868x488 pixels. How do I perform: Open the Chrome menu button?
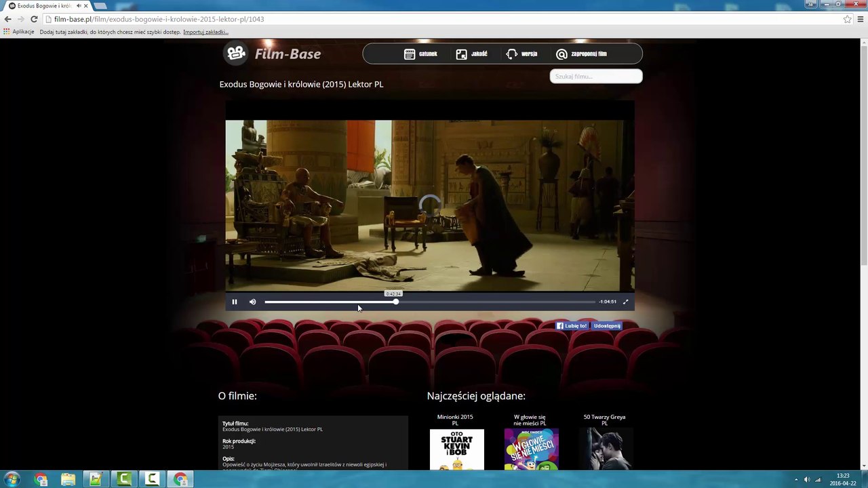pos(861,19)
